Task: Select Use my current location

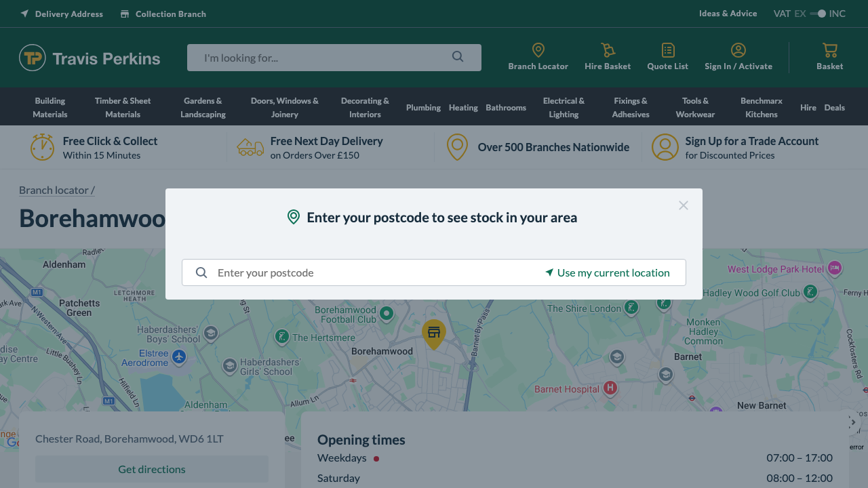Action: coord(608,272)
